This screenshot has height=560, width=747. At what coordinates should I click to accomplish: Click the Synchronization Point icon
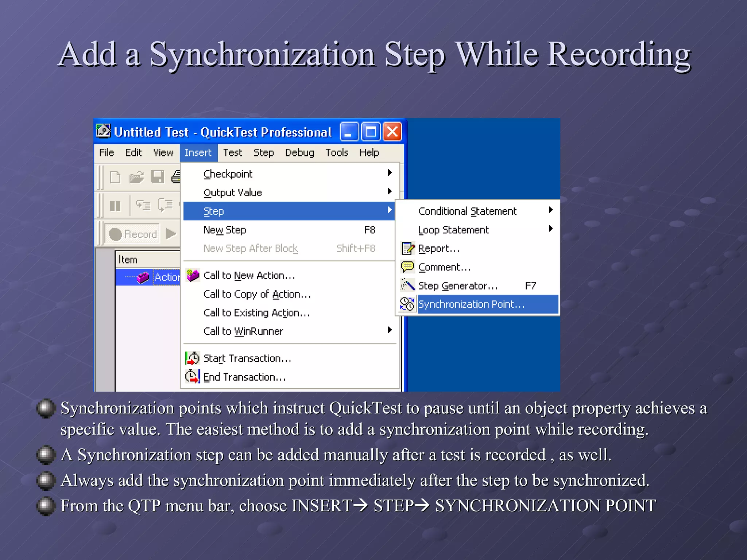(407, 304)
